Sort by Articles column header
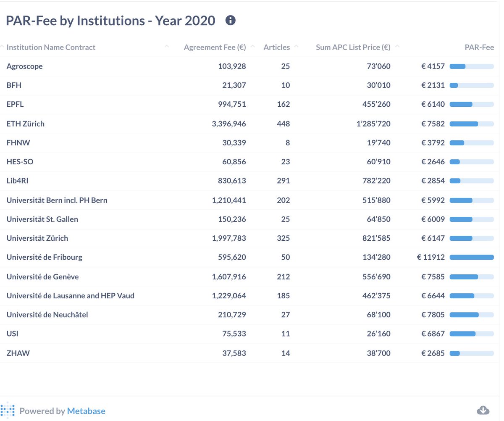 pos(277,47)
